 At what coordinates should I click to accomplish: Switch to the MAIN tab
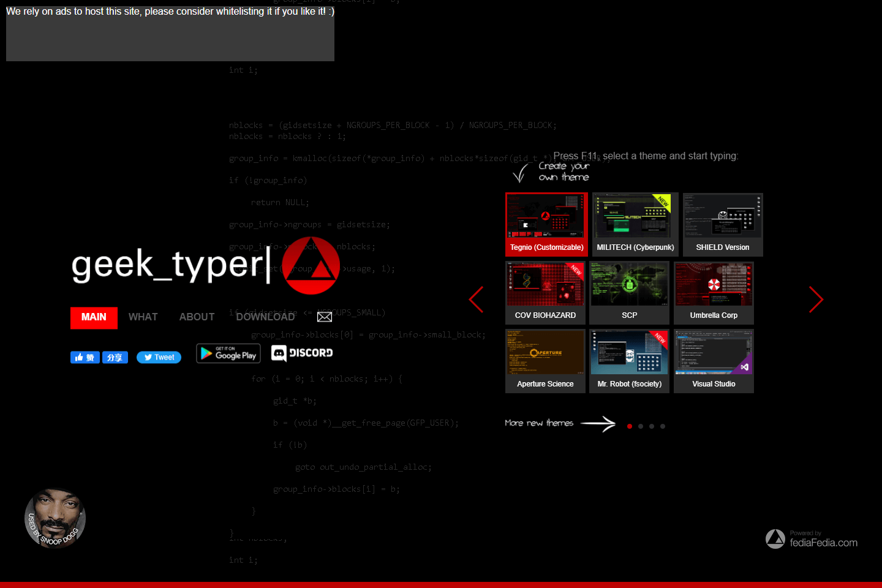coord(94,317)
